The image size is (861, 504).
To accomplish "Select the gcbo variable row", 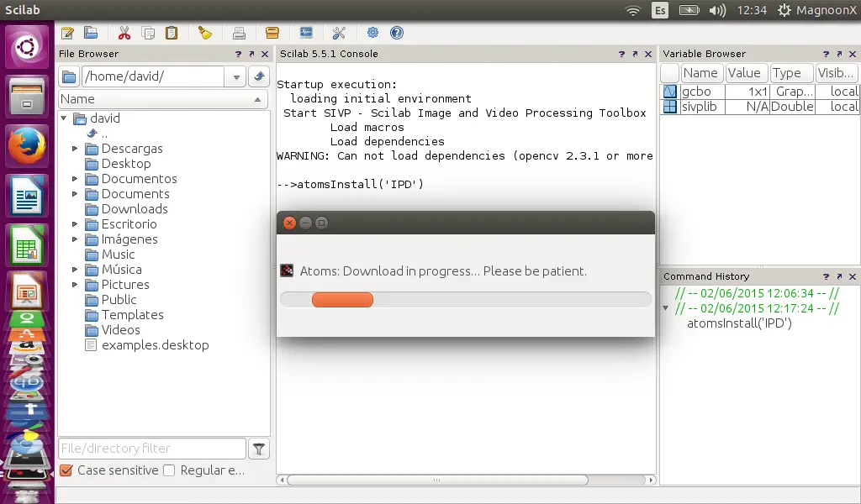I will pos(760,92).
